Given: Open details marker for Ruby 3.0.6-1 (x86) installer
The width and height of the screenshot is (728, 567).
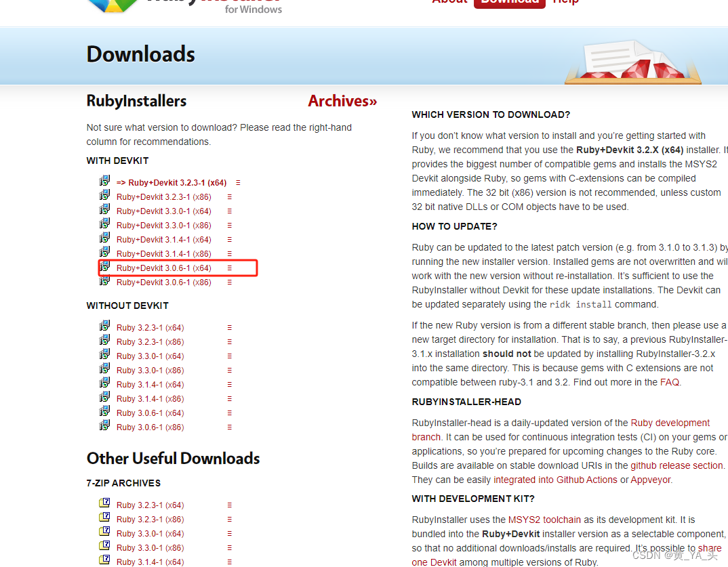Looking at the screenshot, I should [x=229, y=427].
